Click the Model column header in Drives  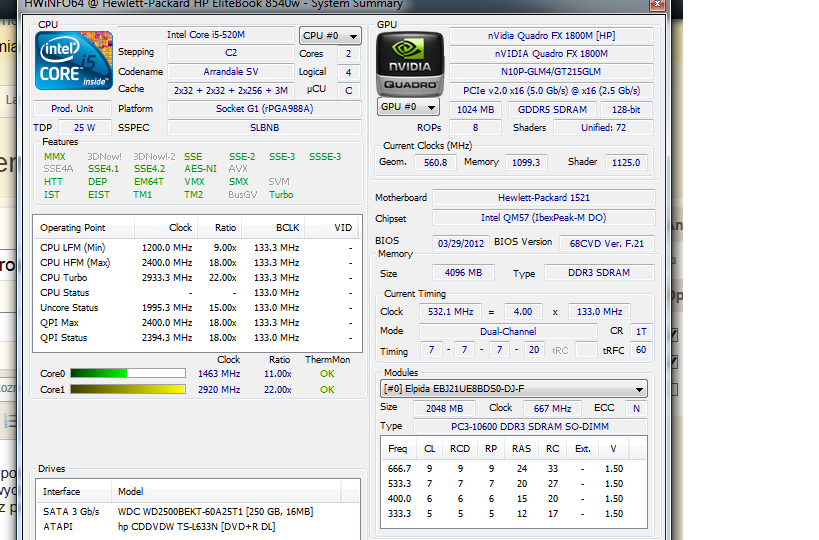[x=226, y=491]
